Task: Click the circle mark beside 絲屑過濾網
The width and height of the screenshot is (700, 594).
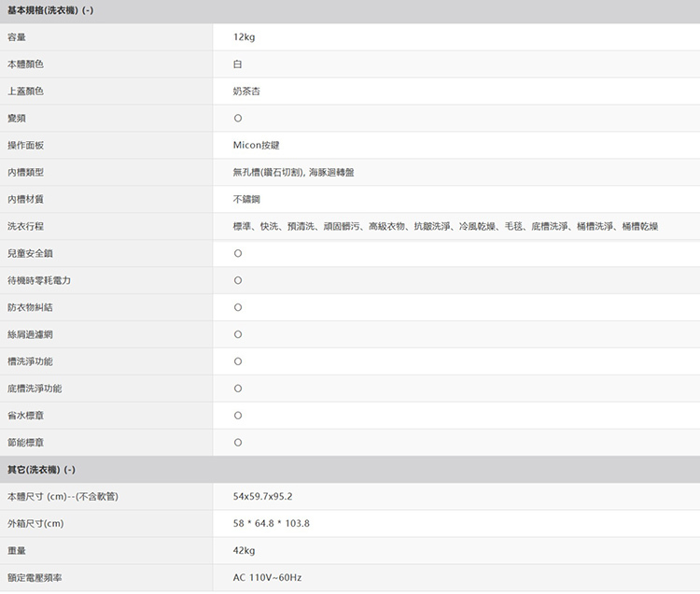Action: coord(238,334)
